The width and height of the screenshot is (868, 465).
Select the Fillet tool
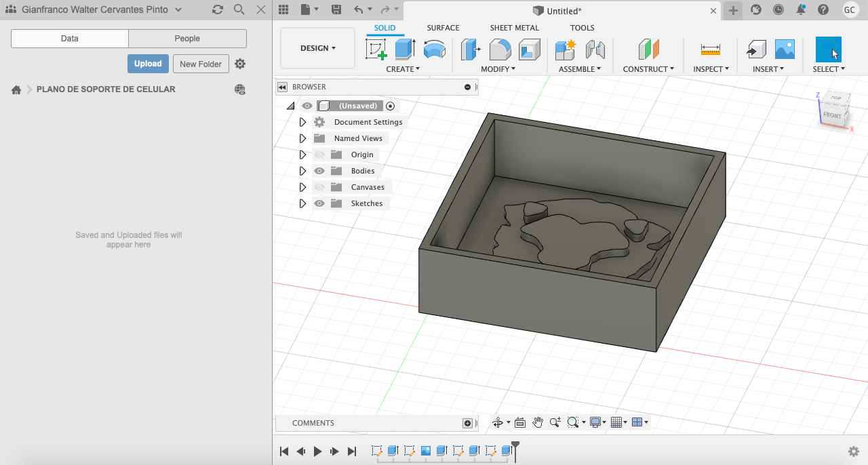pos(500,49)
